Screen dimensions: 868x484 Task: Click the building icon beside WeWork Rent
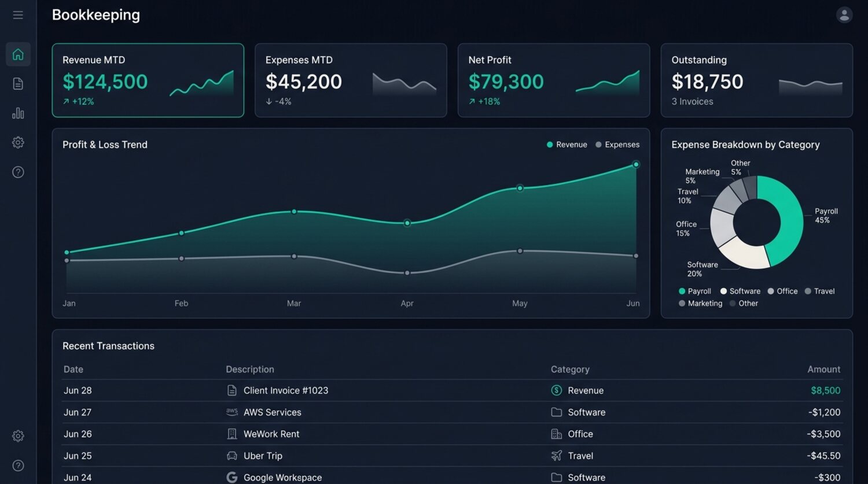[x=231, y=434]
